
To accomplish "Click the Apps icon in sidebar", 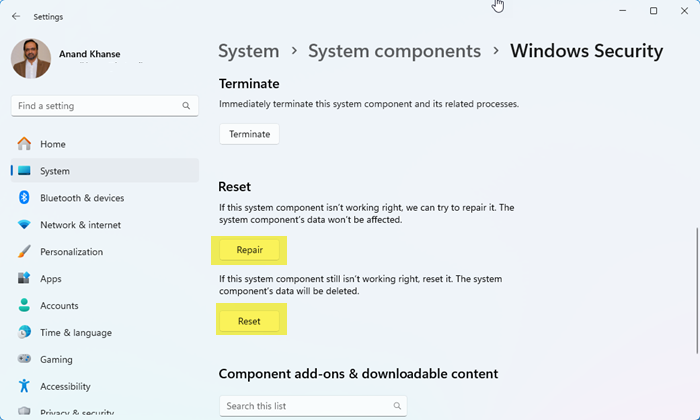I will pyautogui.click(x=24, y=279).
